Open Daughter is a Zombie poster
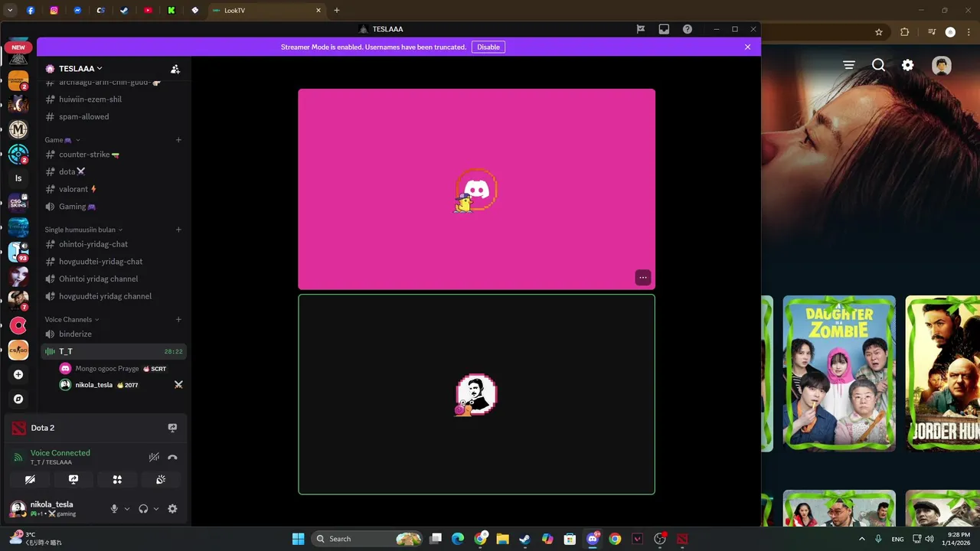980x551 pixels. 839,373
